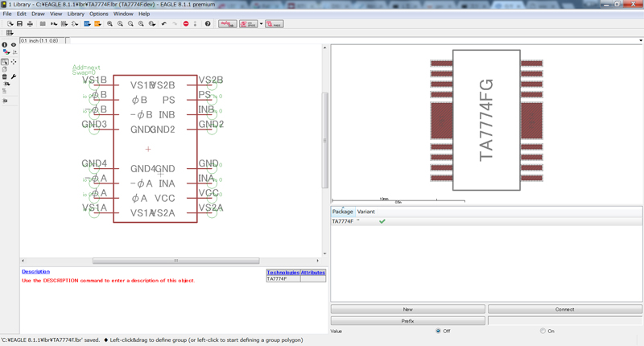Open the Draw menu
The height and width of the screenshot is (346, 644).
[x=38, y=14]
